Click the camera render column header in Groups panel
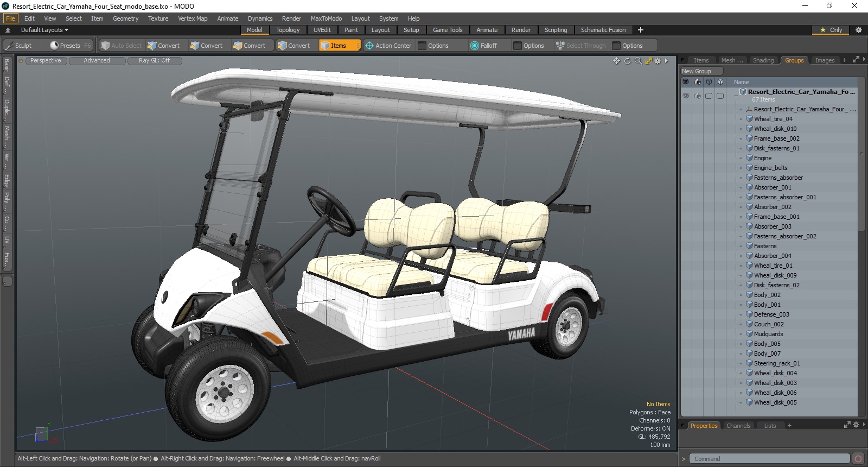The height and width of the screenshot is (467, 868). pos(697,82)
